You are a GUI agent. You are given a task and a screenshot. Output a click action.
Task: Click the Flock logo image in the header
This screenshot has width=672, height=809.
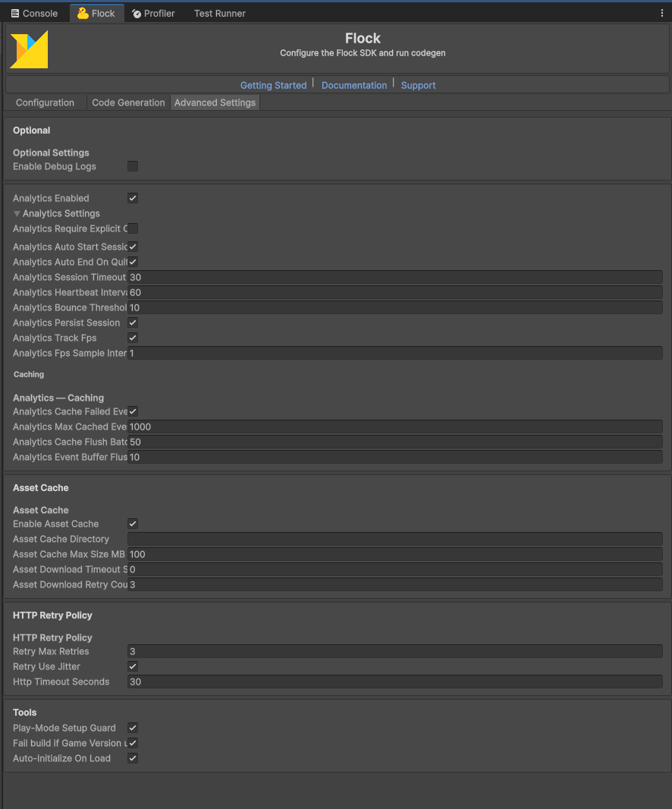point(29,49)
